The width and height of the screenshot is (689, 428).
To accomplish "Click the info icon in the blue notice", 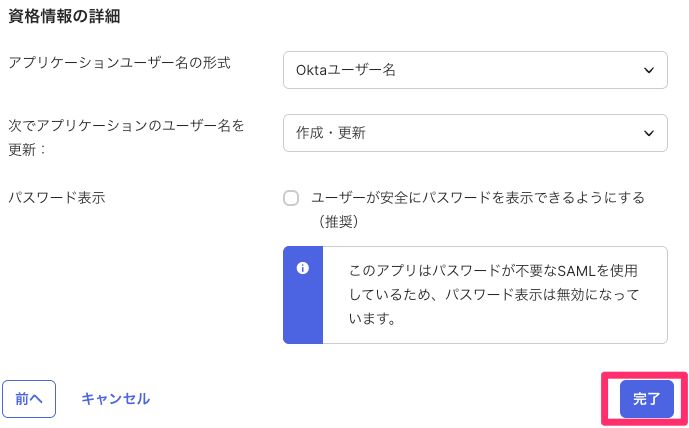I will pyautogui.click(x=303, y=268).
